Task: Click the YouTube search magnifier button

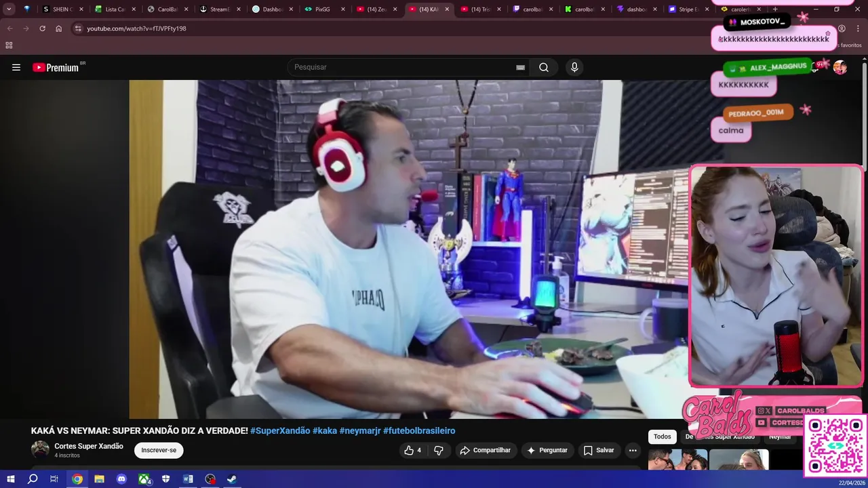Action: click(x=544, y=67)
